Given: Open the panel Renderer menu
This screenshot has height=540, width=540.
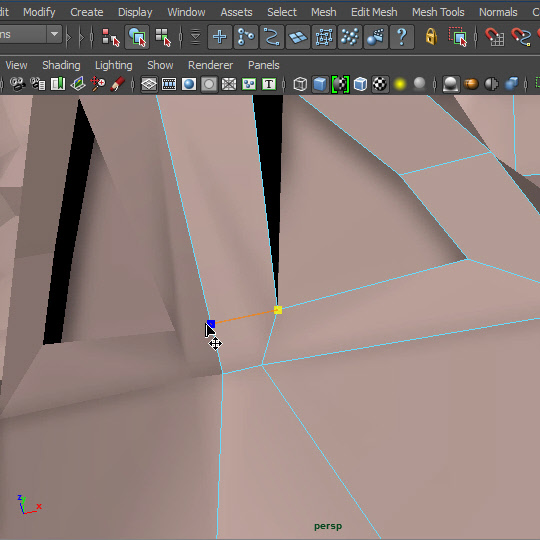Looking at the screenshot, I should pyautogui.click(x=210, y=65).
